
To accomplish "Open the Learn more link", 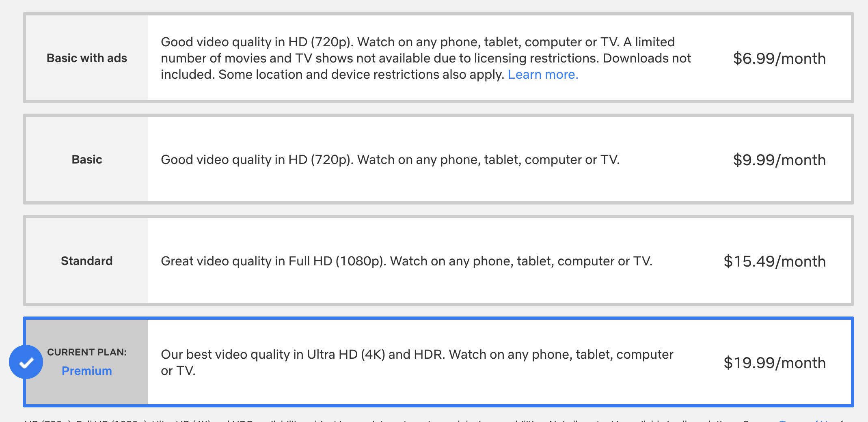I will pos(543,75).
